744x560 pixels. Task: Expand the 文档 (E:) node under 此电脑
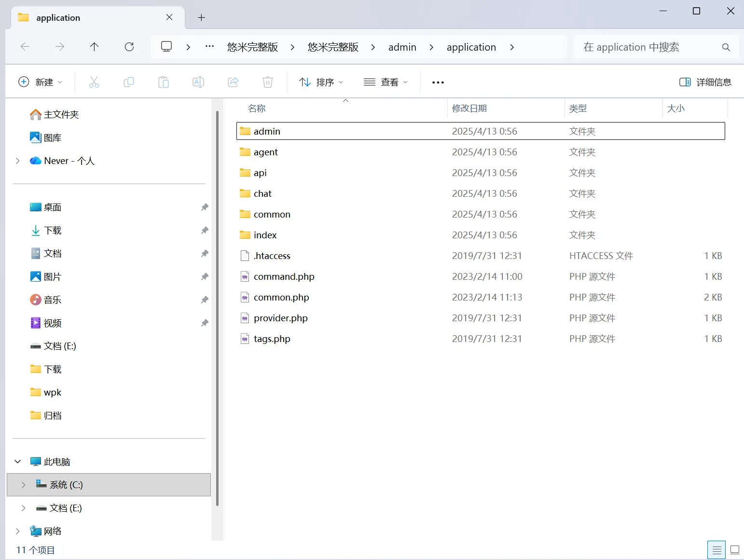click(x=24, y=508)
